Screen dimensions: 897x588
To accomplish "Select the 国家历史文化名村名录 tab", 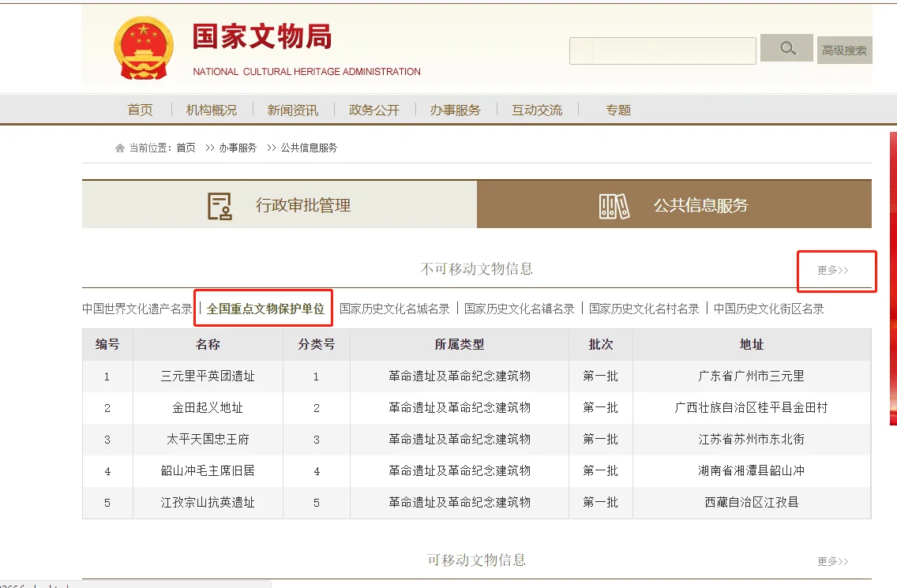I will [644, 309].
